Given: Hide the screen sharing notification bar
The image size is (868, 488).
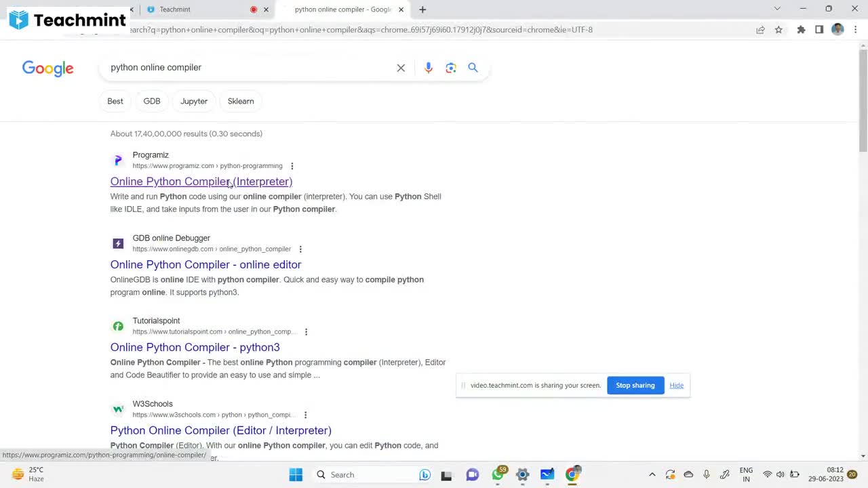Looking at the screenshot, I should click(676, 385).
